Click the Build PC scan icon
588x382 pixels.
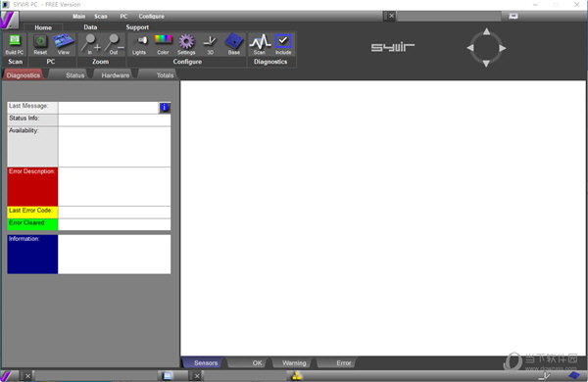click(15, 44)
